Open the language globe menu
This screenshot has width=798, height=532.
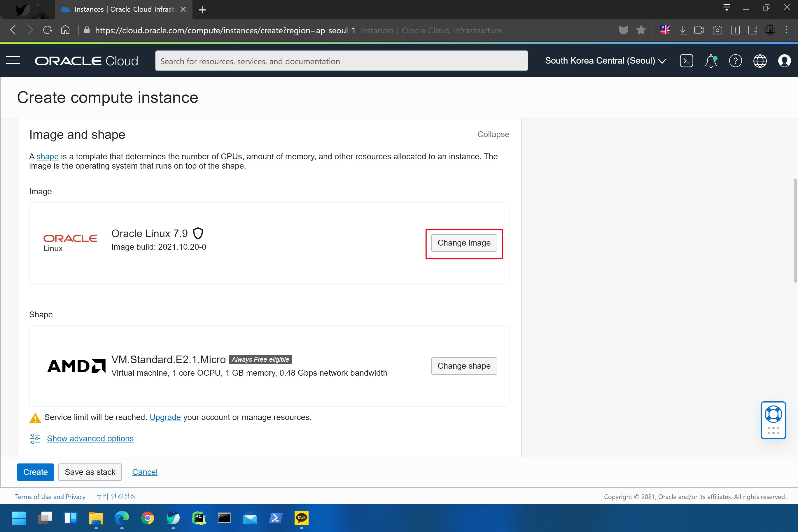pyautogui.click(x=760, y=61)
